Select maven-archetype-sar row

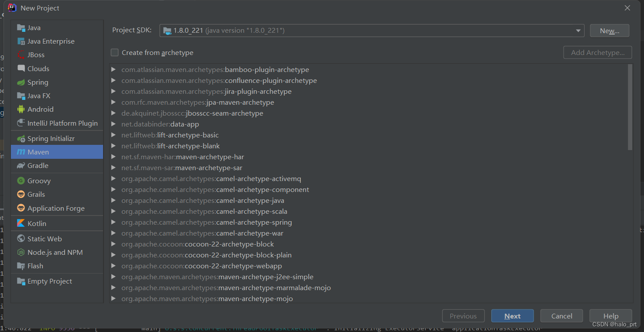(368, 168)
